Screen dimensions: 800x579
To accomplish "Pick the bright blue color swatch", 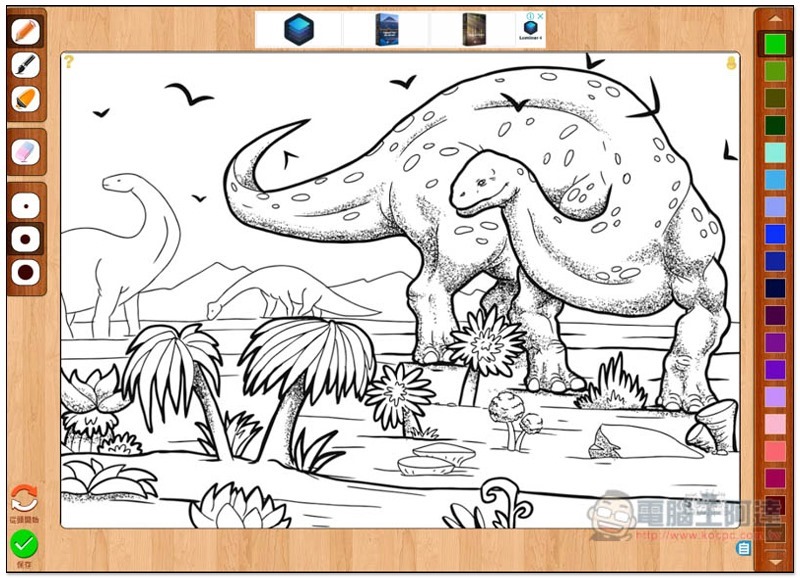I will click(775, 234).
